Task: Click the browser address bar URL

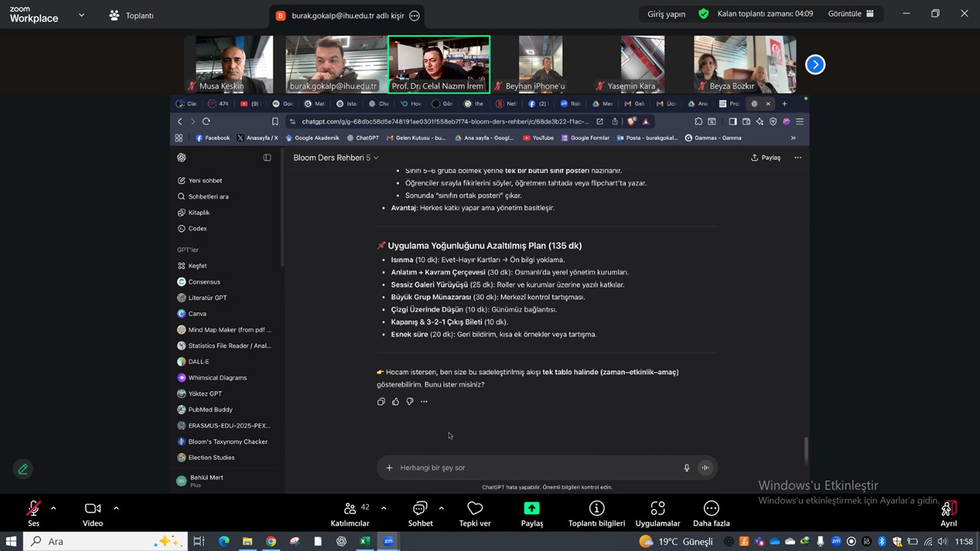Action: tap(446, 121)
